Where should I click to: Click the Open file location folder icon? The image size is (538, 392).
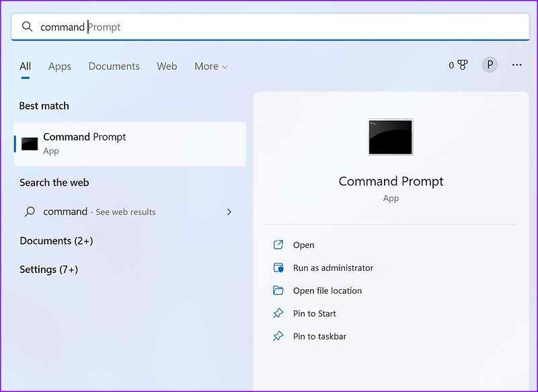[278, 290]
